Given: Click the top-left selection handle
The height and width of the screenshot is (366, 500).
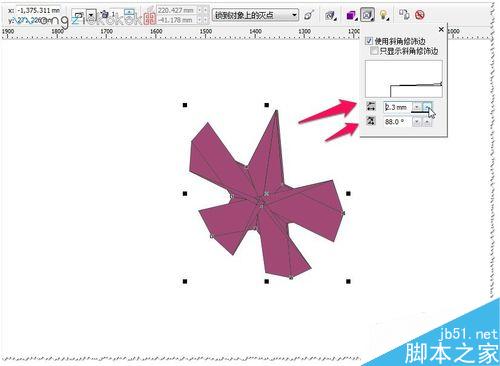Looking at the screenshot, I should (185, 105).
